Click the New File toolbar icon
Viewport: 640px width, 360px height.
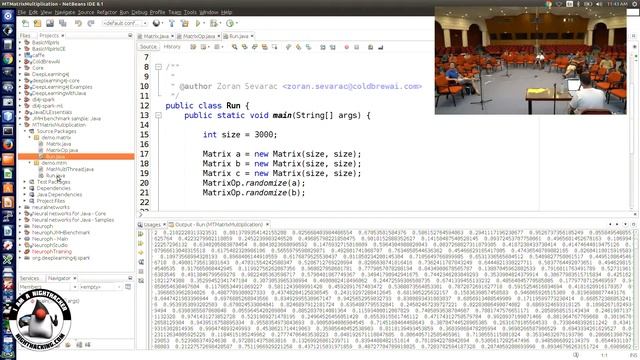click(x=26, y=23)
